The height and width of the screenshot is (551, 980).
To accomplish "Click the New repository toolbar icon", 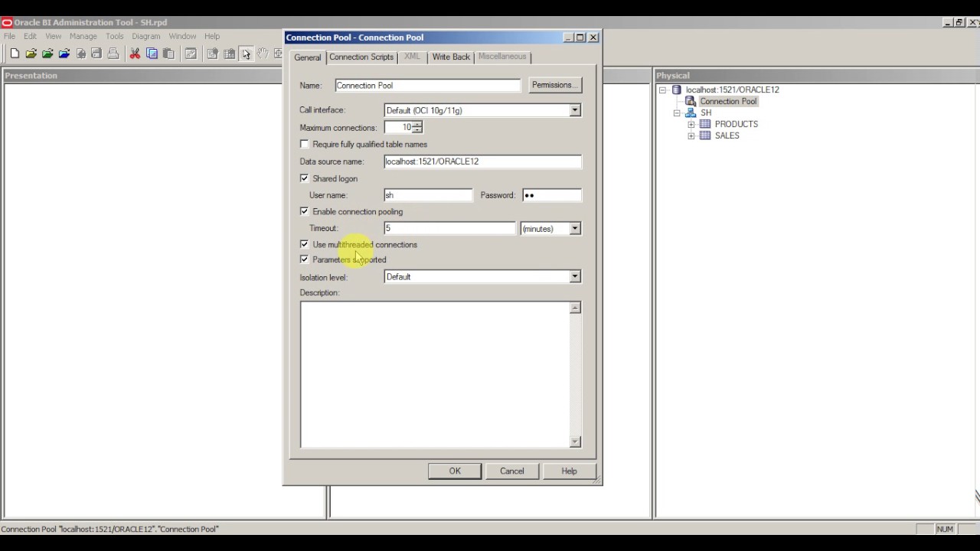I will click(15, 54).
